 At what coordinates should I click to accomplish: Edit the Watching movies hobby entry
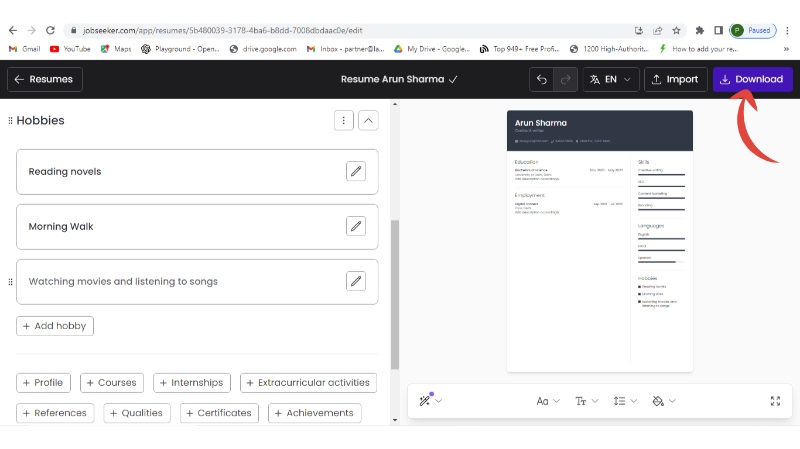356,281
